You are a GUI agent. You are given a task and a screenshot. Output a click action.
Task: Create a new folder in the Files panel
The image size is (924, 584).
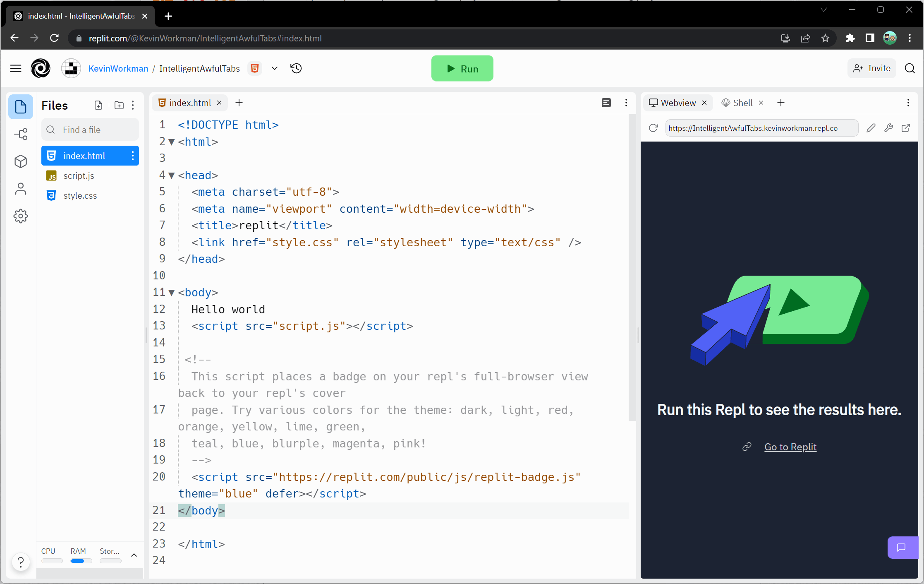[x=119, y=105]
